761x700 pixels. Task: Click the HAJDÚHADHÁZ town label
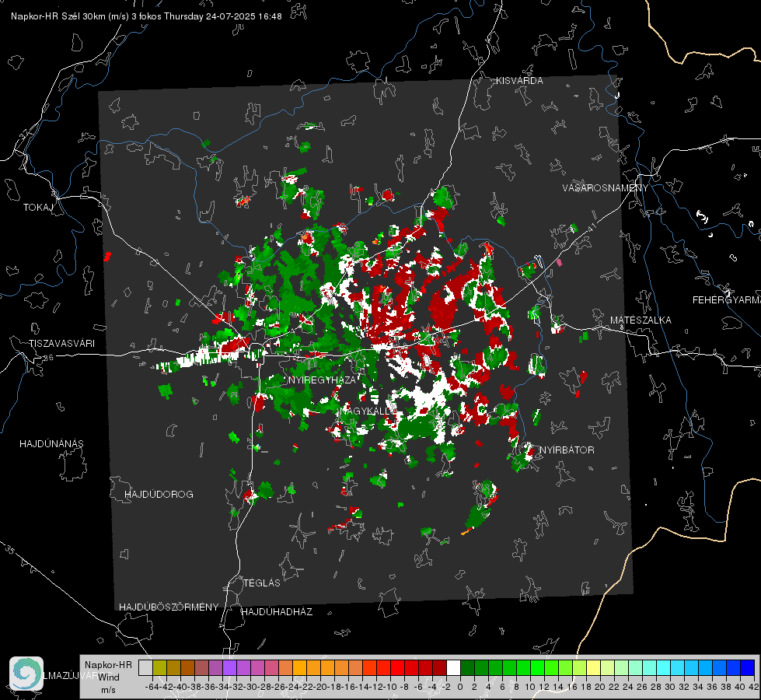(x=277, y=612)
